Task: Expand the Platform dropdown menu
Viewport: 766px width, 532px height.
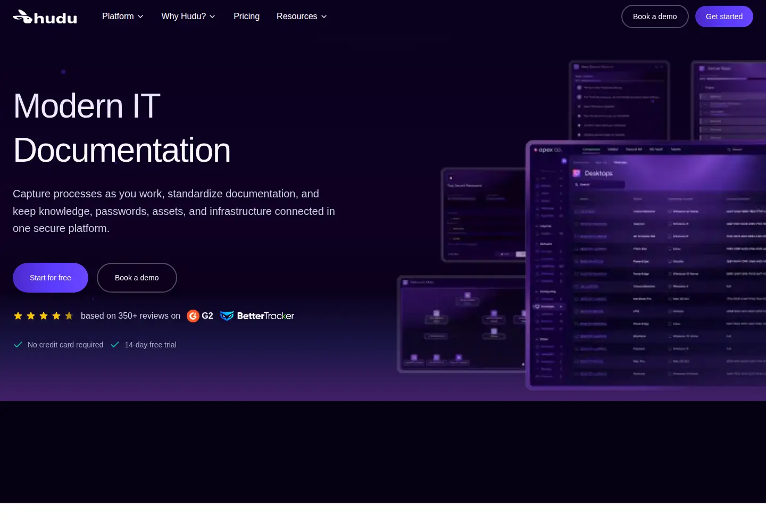Action: (x=123, y=16)
